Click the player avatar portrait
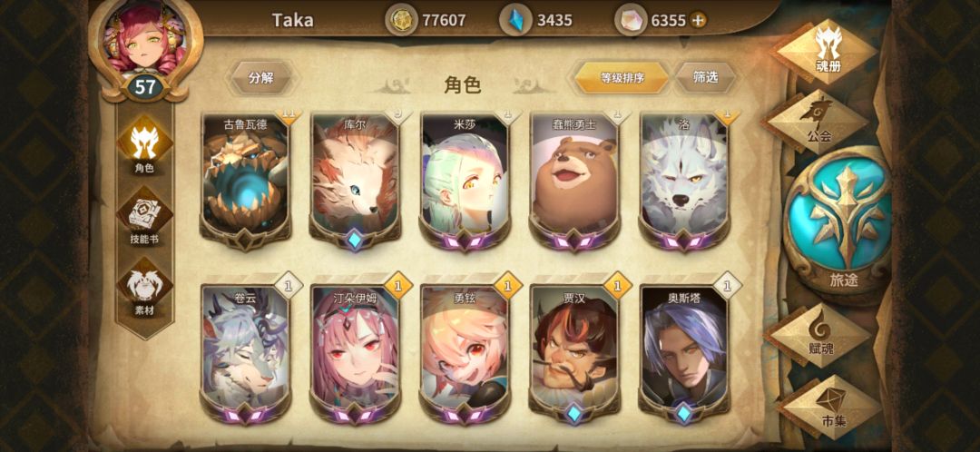The width and height of the screenshot is (980, 452). (x=145, y=37)
